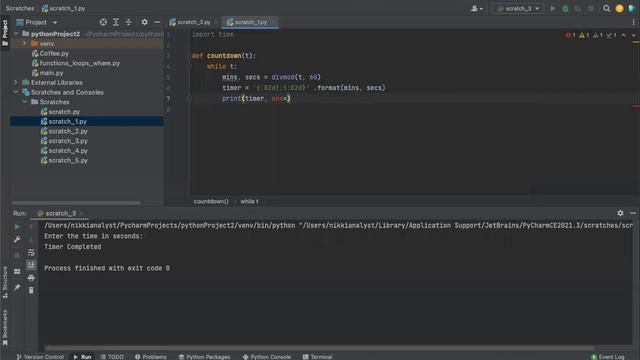Run the scratch_3 configuration from top toolbar
Screen dimensions: 640x360
(x=553, y=9)
